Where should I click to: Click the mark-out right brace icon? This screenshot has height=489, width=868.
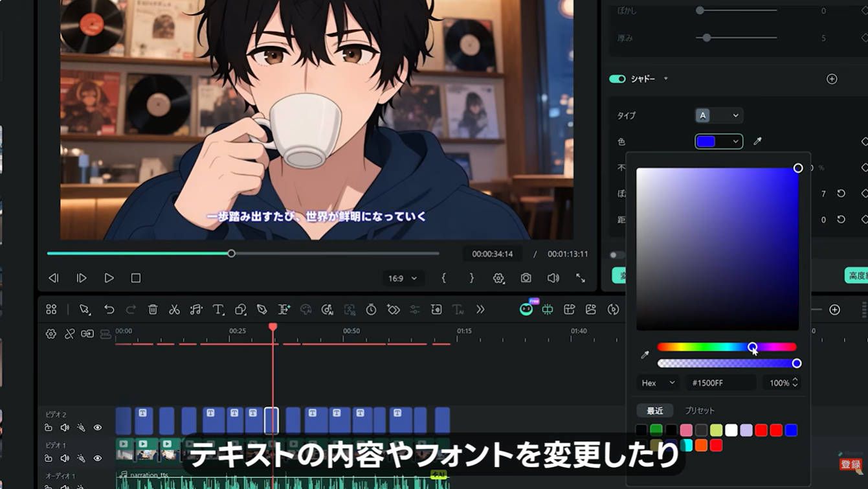coord(471,278)
